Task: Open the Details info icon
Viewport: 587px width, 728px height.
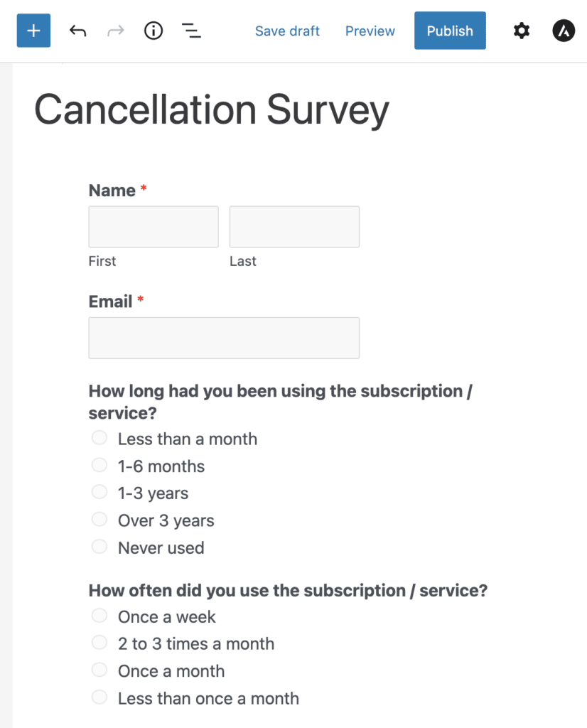Action: (x=153, y=31)
